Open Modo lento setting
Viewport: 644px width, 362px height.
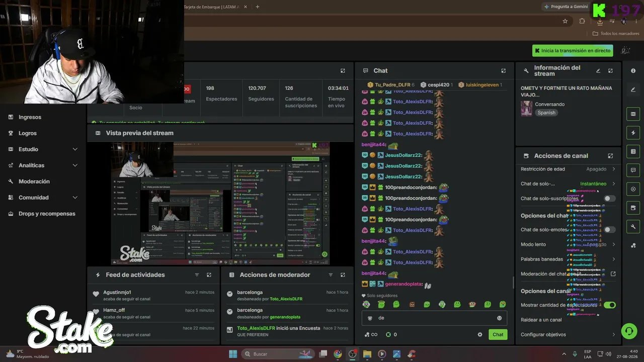pos(568,244)
